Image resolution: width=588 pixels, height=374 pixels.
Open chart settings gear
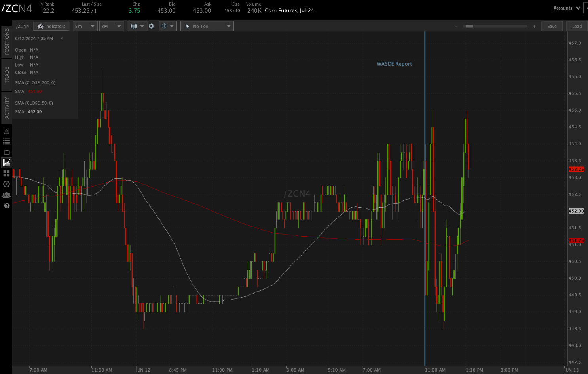[151, 26]
